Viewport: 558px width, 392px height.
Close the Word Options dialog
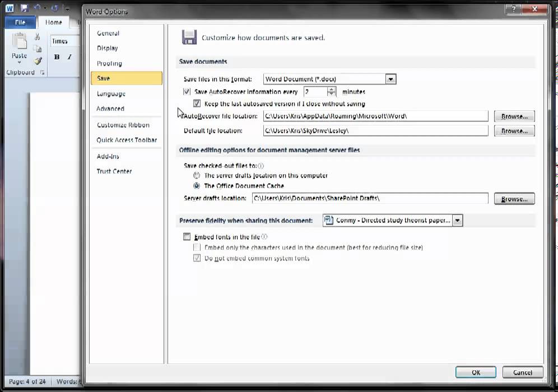point(534,10)
